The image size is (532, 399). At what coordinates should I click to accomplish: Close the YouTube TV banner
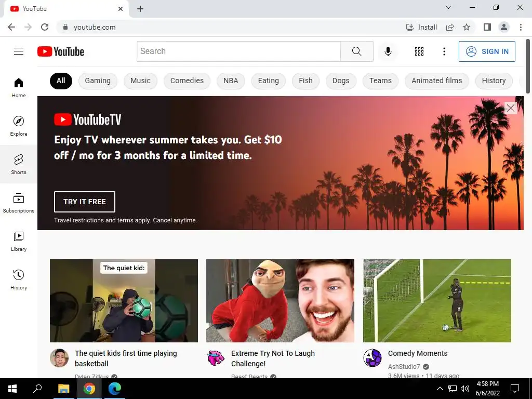coord(511,108)
